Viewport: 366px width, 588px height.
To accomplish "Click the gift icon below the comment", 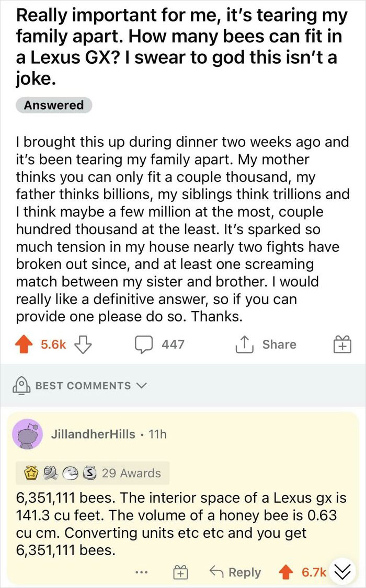I will pyautogui.click(x=180, y=572).
